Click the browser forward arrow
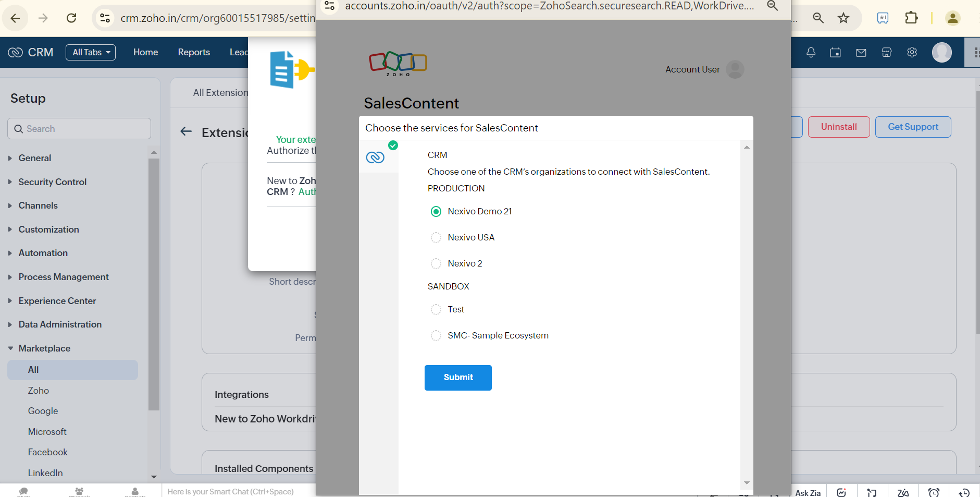Screen dimensions: 980x497 43,18
